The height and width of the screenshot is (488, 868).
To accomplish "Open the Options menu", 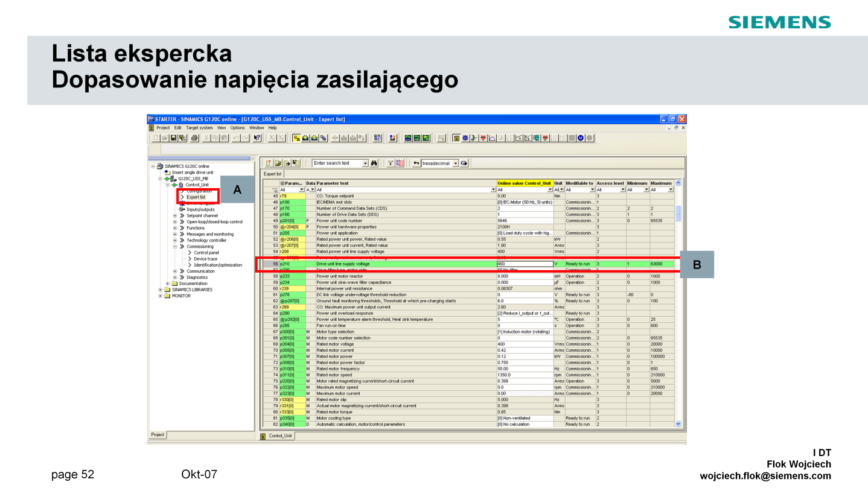I will (237, 127).
